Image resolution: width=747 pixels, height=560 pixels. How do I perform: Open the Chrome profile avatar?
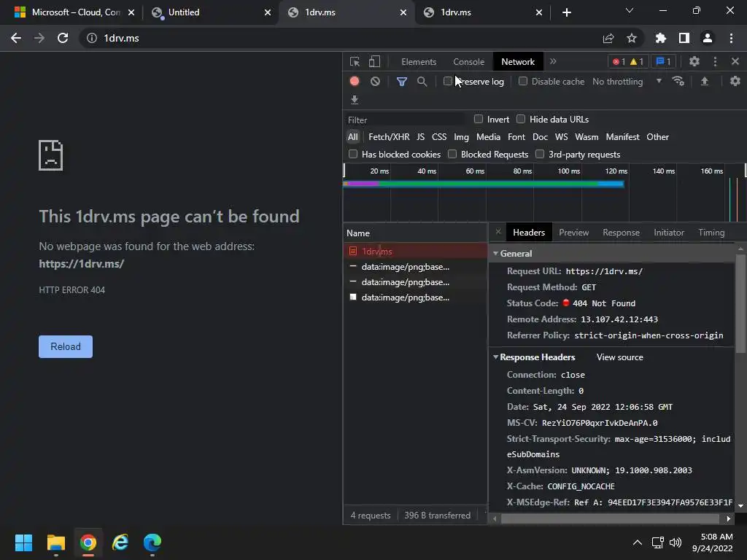point(708,38)
